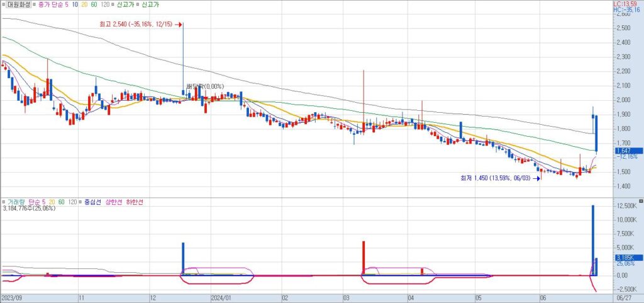Click the 3,185K volume tag

(x=629, y=258)
